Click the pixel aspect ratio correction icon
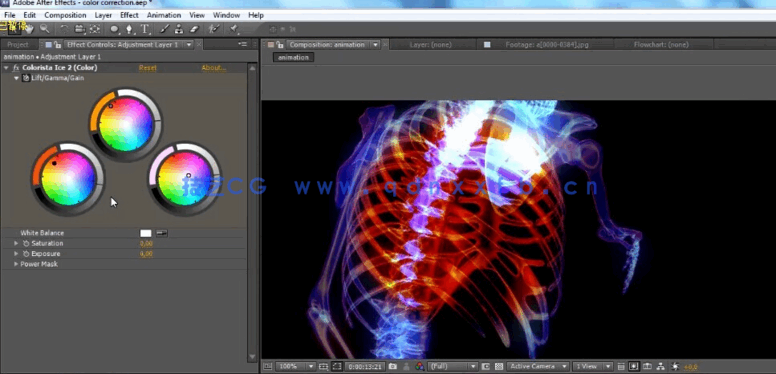The image size is (776, 374). coord(621,367)
